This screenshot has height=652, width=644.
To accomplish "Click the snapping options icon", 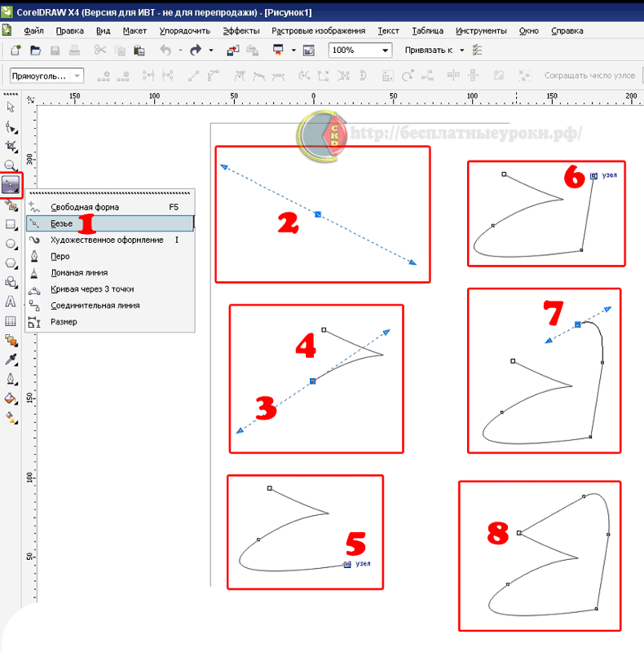I will [x=477, y=51].
